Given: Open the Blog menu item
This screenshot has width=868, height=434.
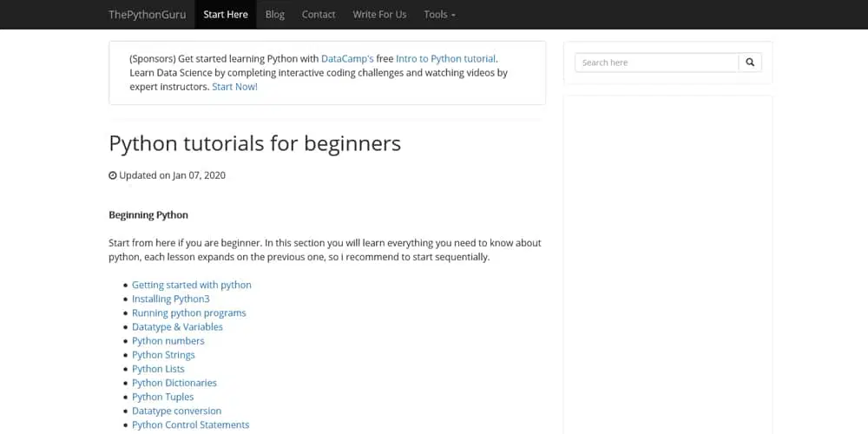Looking at the screenshot, I should (274, 15).
